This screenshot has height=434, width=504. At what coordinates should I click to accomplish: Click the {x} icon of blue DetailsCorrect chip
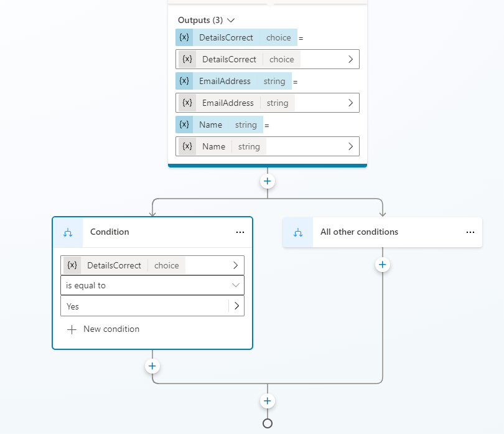pos(184,37)
